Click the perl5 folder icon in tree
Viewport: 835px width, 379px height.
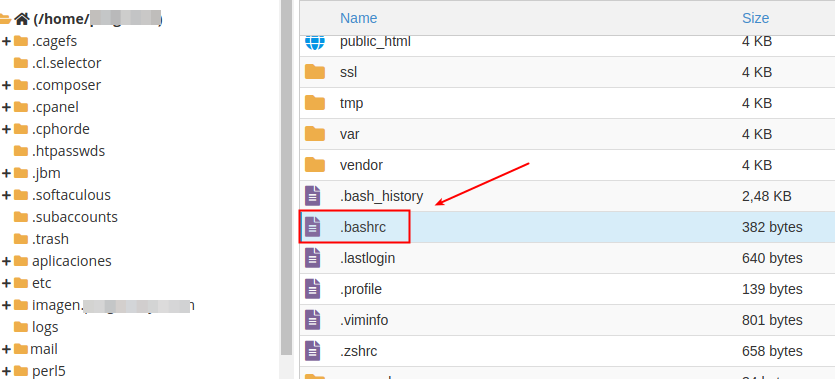[x=21, y=371]
